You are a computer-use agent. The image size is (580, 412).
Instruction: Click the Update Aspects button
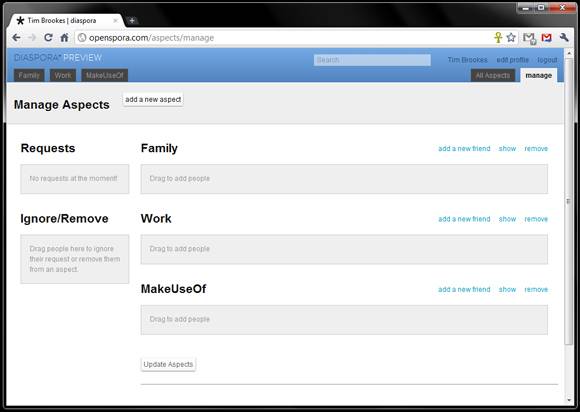click(168, 364)
